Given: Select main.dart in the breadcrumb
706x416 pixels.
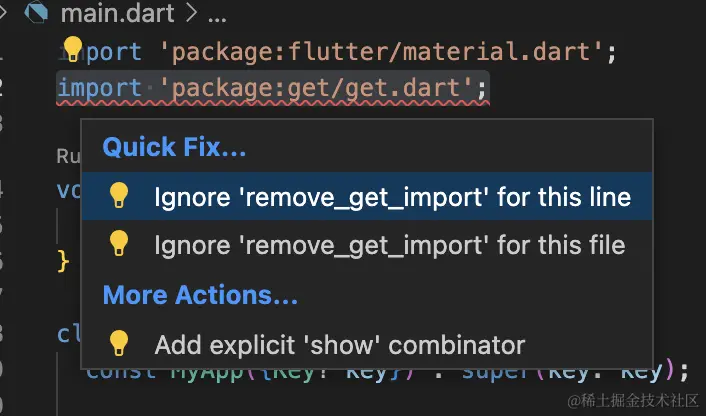Looking at the screenshot, I should click(118, 13).
